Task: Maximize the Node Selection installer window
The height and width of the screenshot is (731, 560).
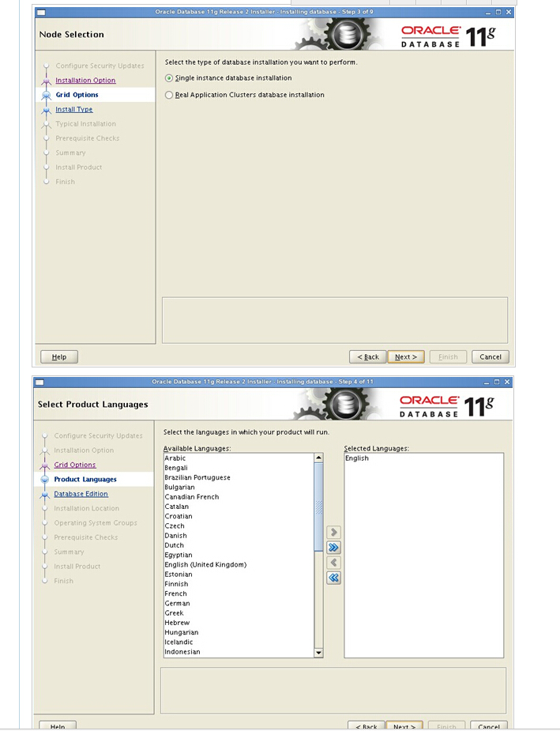Action: point(498,12)
